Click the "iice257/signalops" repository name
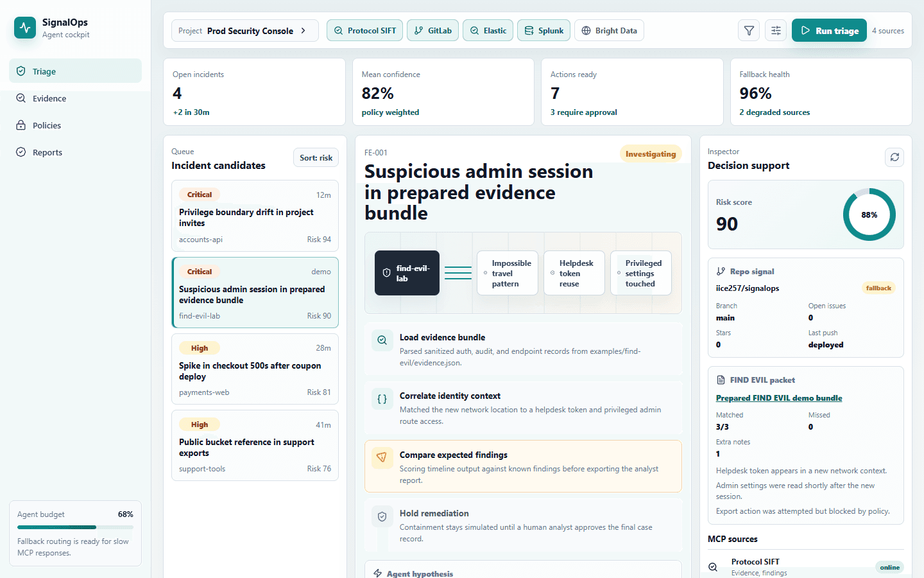The height and width of the screenshot is (578, 924). pyautogui.click(x=748, y=288)
